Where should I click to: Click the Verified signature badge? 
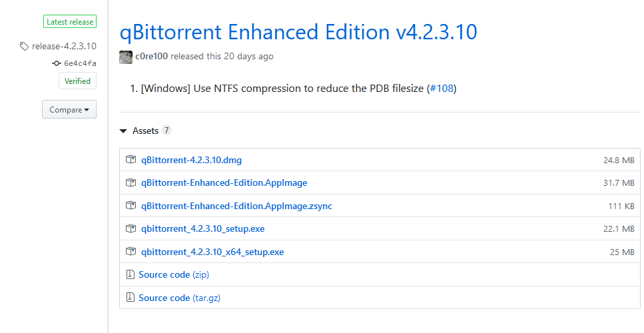pos(77,81)
